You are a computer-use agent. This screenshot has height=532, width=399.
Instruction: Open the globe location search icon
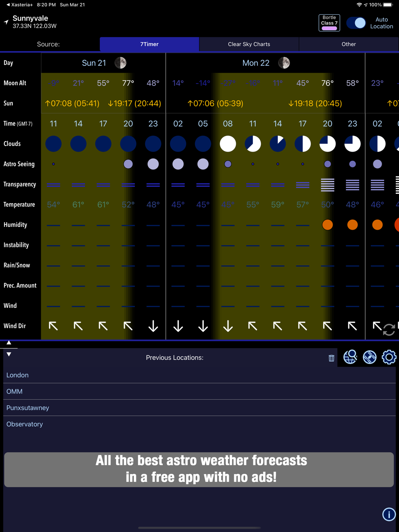350,357
